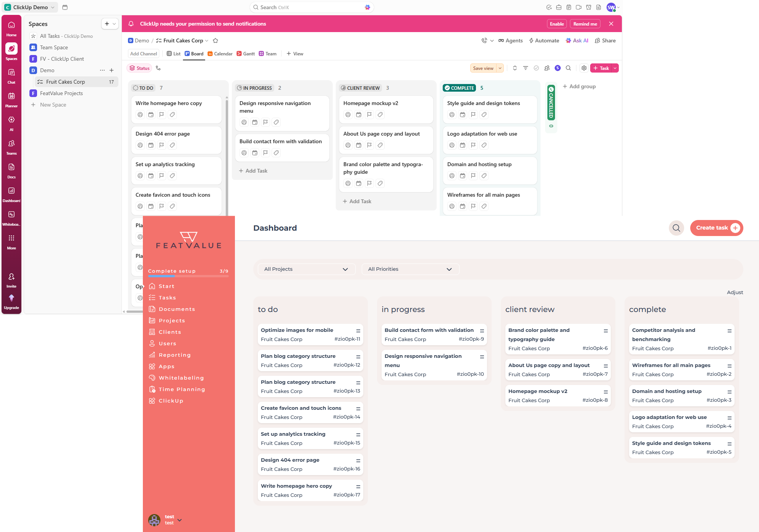
Task: Open Dashboard in the ClickUp left rail
Action: tap(11, 194)
